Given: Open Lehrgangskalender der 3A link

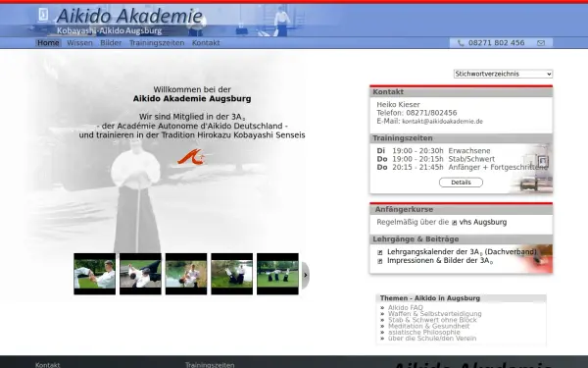Looking at the screenshot, I should coord(462,252).
